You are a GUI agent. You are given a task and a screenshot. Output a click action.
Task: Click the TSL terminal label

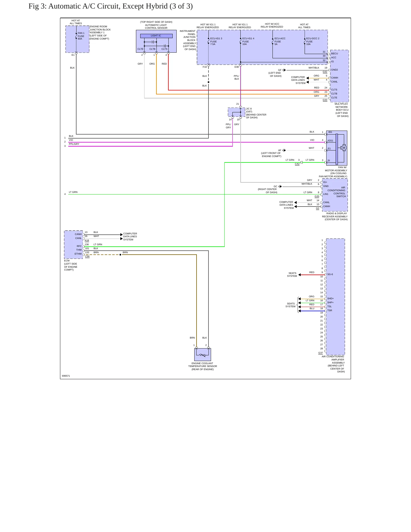pos(329,306)
